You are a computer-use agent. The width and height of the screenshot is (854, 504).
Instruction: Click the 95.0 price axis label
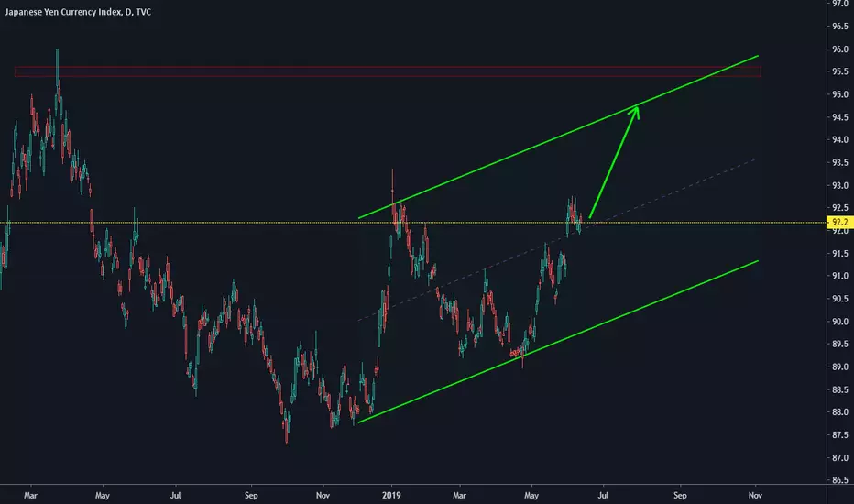point(840,94)
